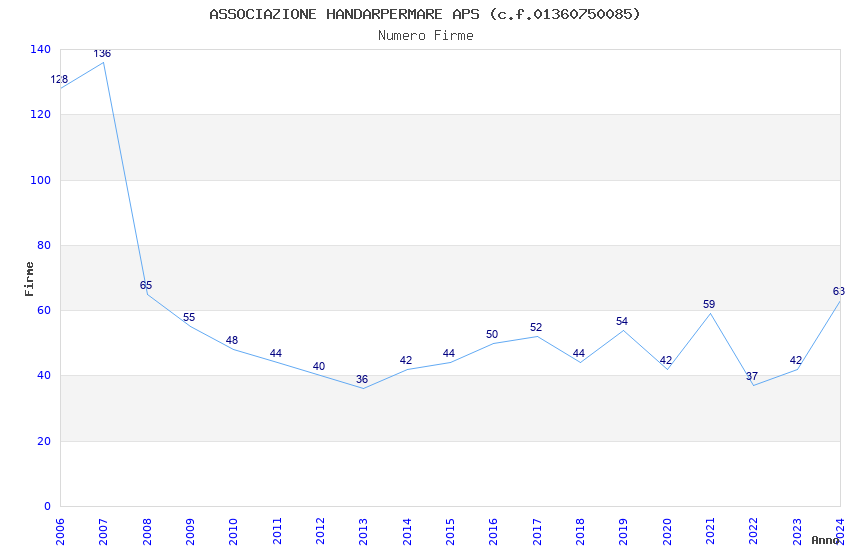Click the 2007 x-axis year tick
This screenshot has height=550, width=850.
[104, 532]
